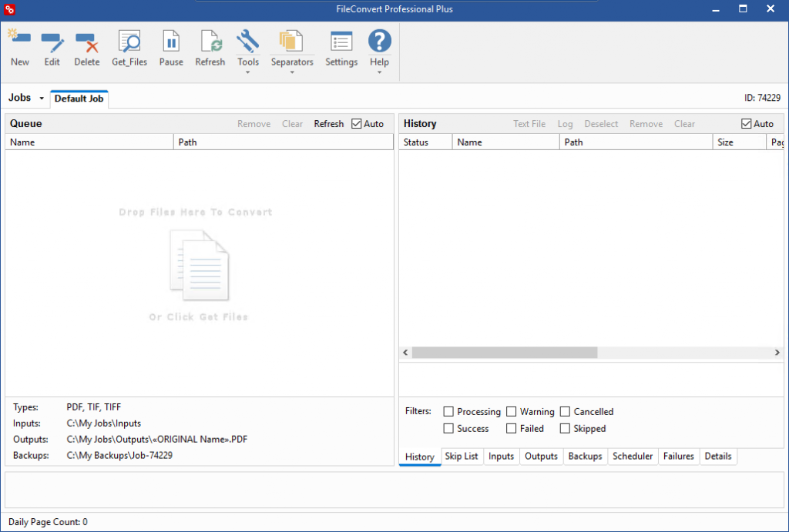Click Log in the History header
This screenshot has width=789, height=532.
[565, 124]
